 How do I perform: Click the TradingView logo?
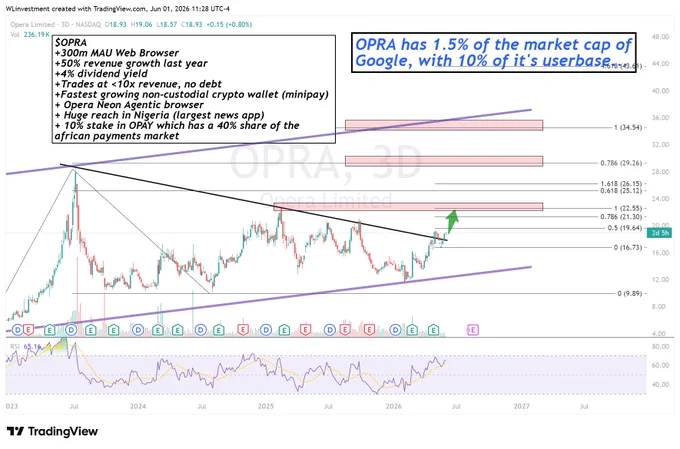pos(52,431)
